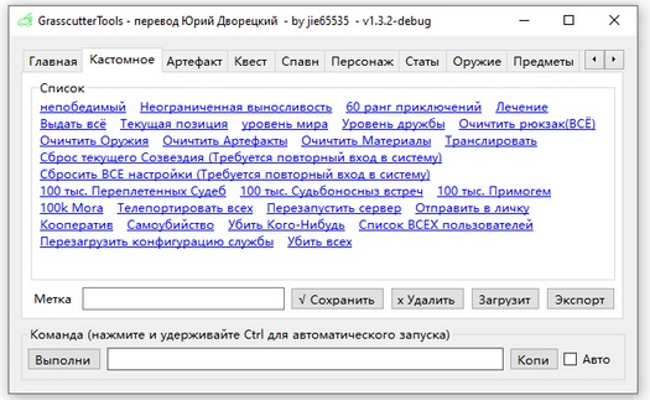This screenshot has width=650, height=400.
Task: Click the Загрузит button
Action: click(507, 299)
